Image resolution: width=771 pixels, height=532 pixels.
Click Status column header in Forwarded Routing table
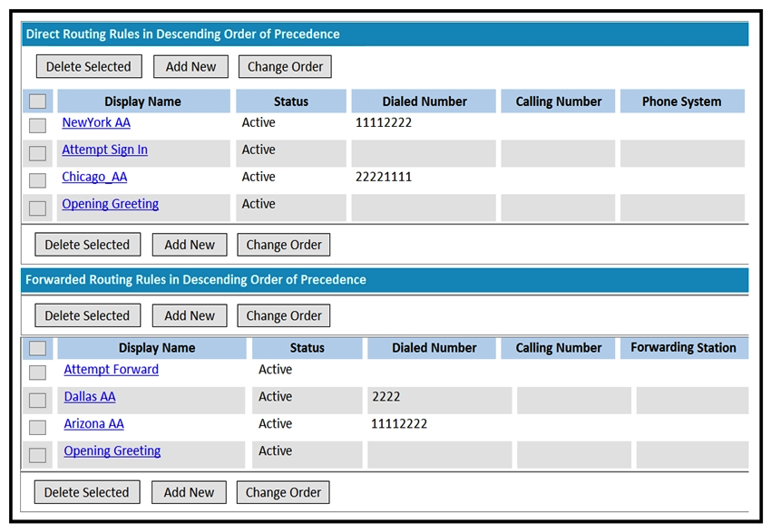pyautogui.click(x=307, y=348)
